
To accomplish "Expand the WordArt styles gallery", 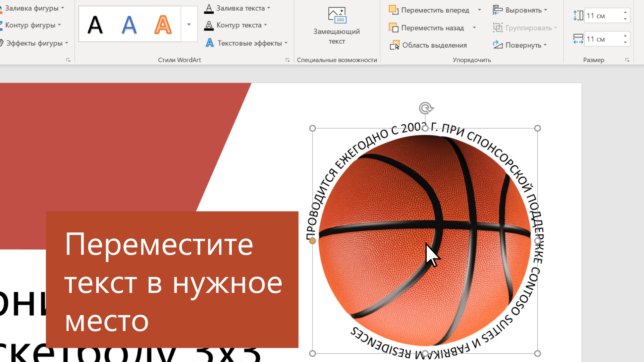I will (x=189, y=24).
